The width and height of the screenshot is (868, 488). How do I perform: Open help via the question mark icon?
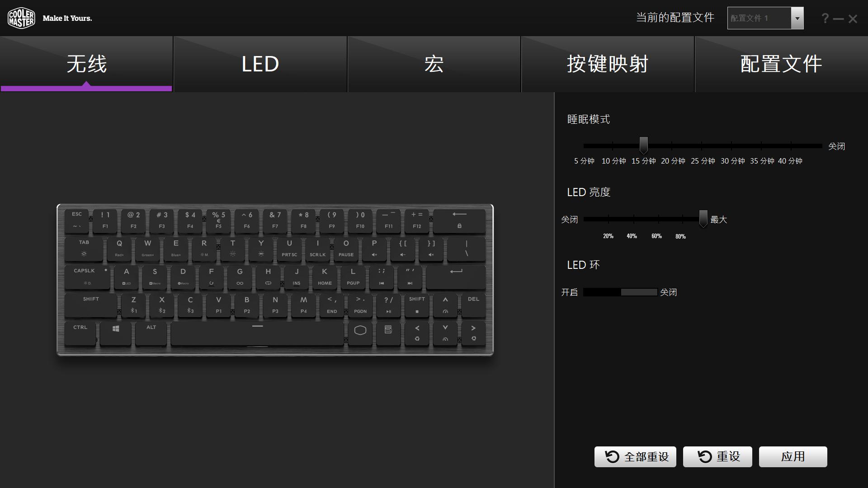[825, 19]
